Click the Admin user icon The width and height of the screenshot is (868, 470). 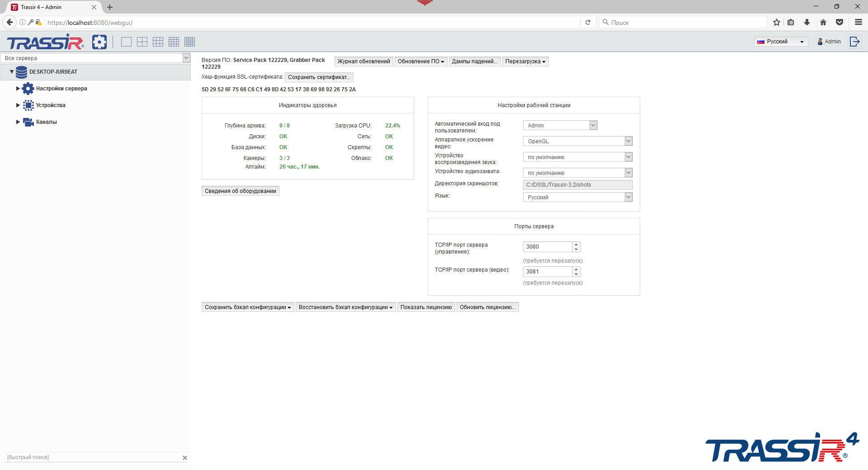pyautogui.click(x=820, y=41)
